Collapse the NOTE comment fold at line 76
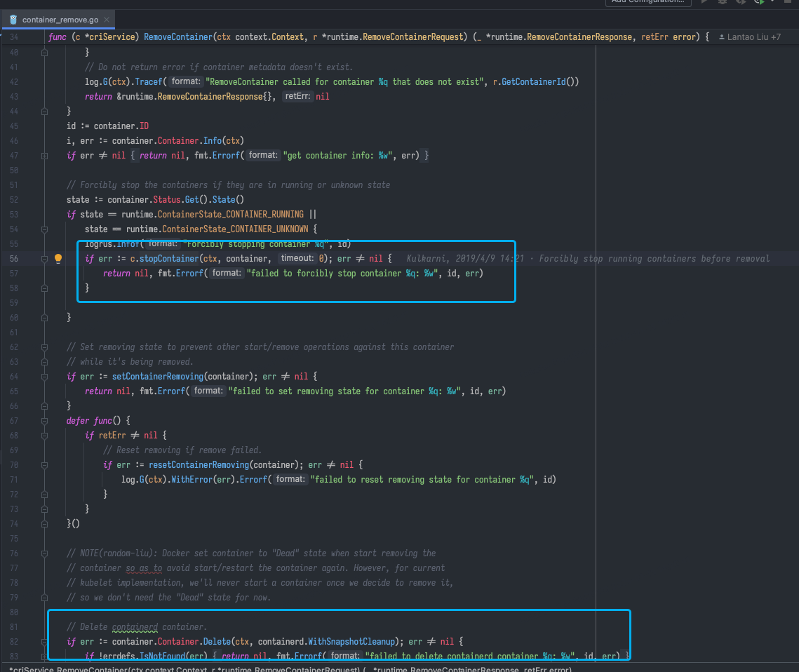Image resolution: width=799 pixels, height=672 pixels. (x=44, y=553)
